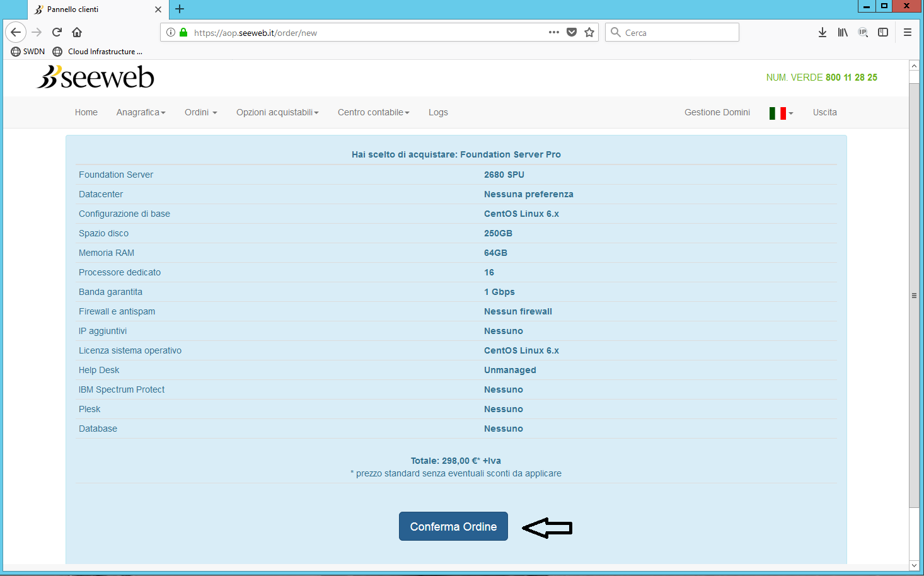
Task: Click the 'Nessuna preferenza' datacenter value
Action: coord(529,194)
